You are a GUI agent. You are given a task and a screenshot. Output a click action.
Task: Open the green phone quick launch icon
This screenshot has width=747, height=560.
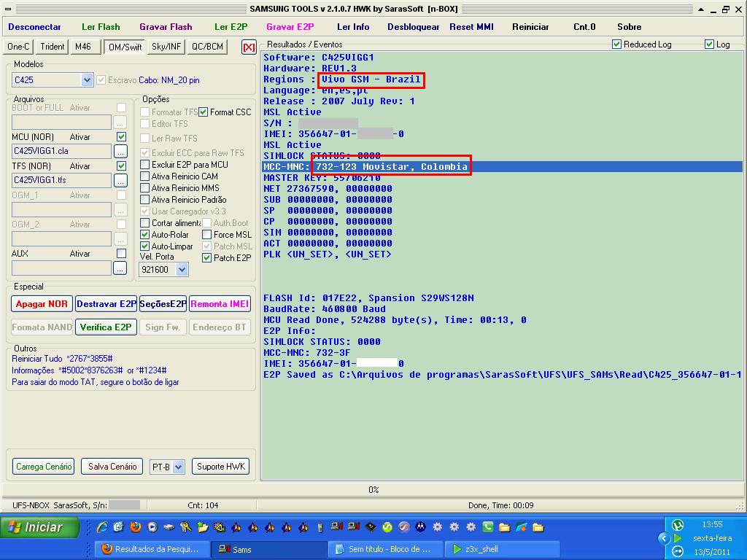pos(487,527)
